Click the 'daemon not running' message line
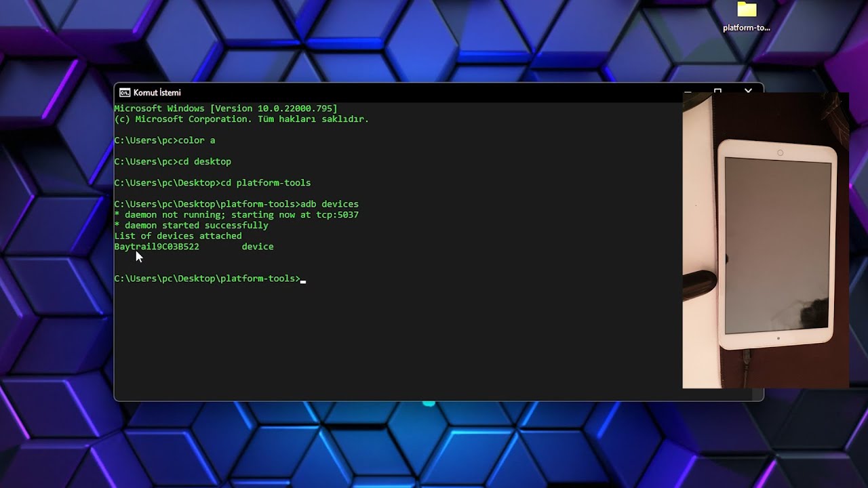This screenshot has width=868, height=488. (x=236, y=215)
